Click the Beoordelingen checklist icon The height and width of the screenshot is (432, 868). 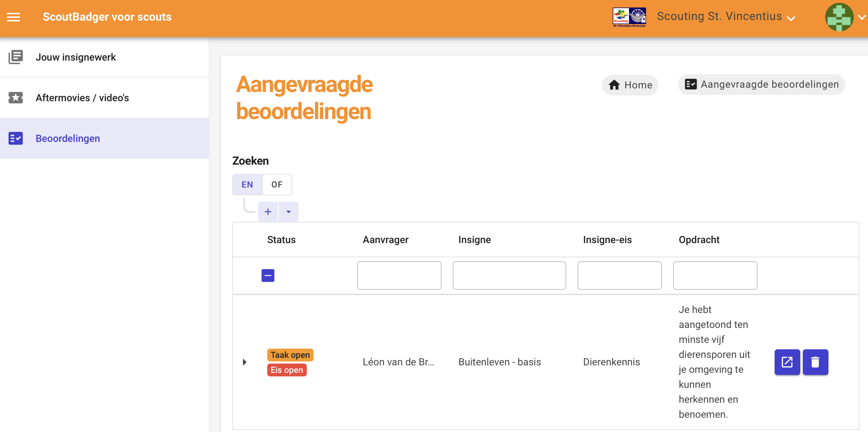click(16, 138)
